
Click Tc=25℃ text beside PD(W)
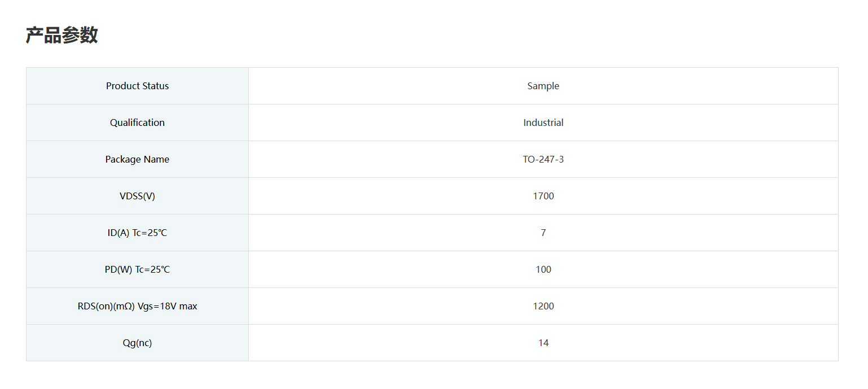152,269
